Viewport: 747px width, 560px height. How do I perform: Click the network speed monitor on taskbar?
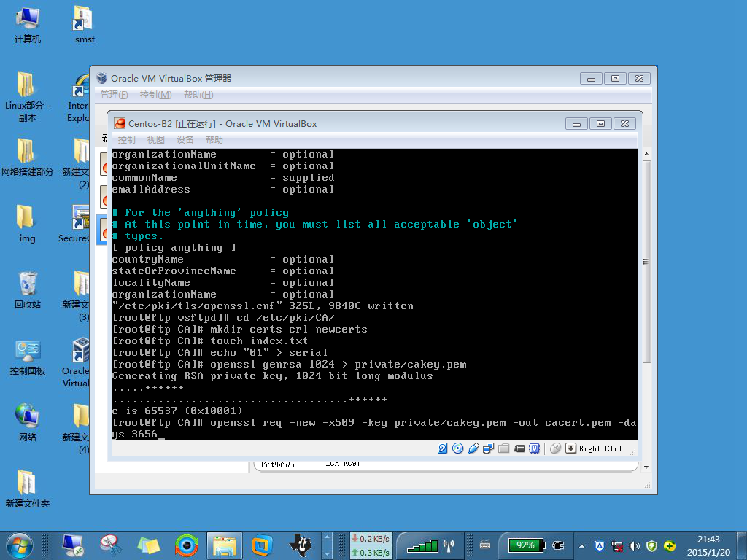371,545
